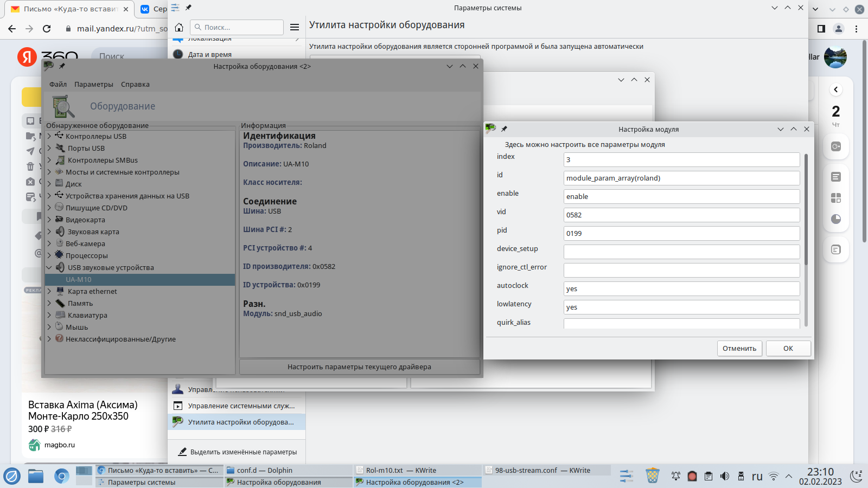Screen dimensions: 868x488
Task: Pin the Настройка оборудования <2> window
Action: 62,66
